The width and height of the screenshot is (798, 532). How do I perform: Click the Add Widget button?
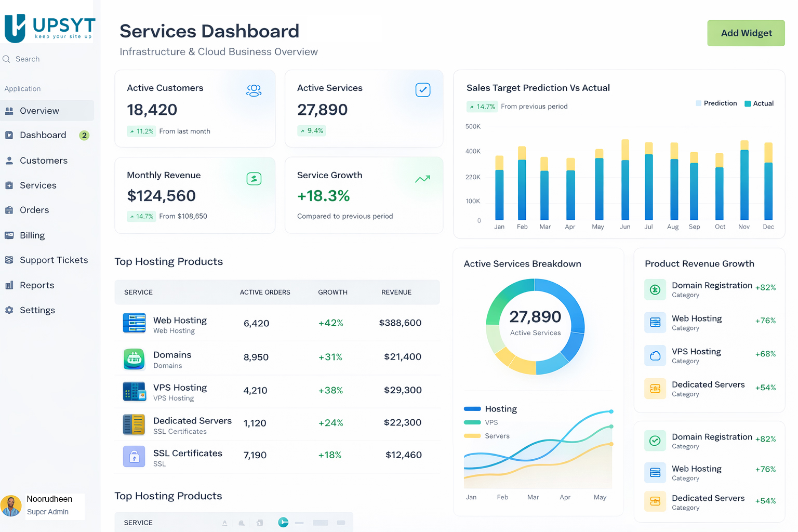pos(746,33)
